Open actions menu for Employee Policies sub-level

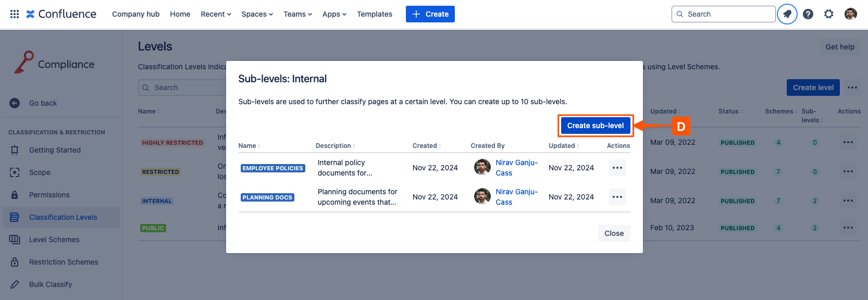coord(617,168)
